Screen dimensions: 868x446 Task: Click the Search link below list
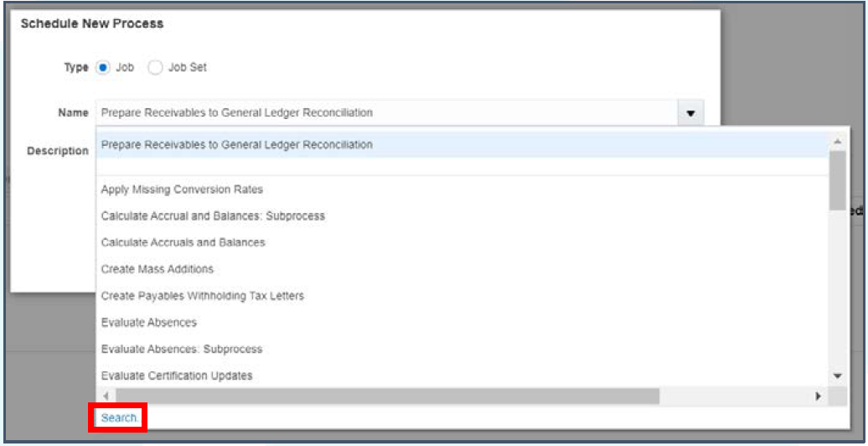tap(120, 417)
